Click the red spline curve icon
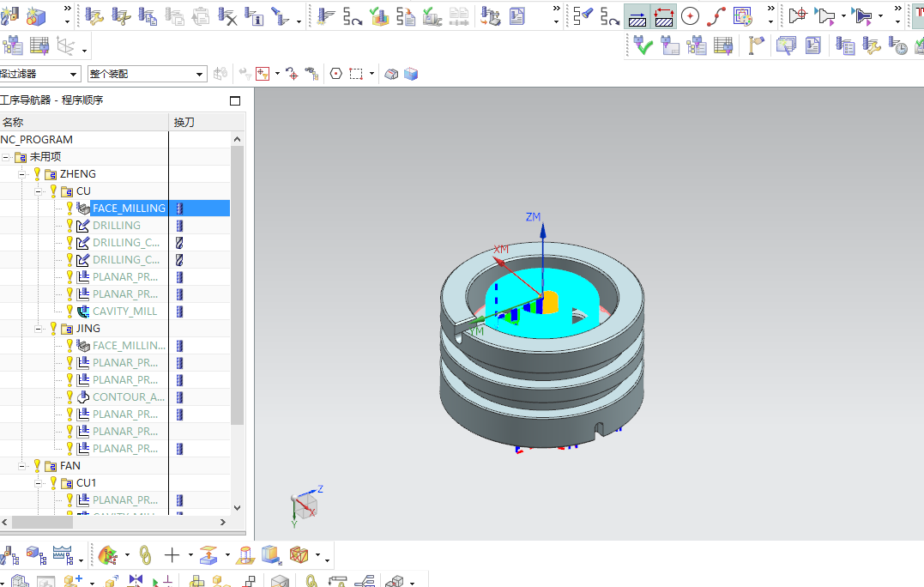Screen dimensions: 924x587 (716, 16)
